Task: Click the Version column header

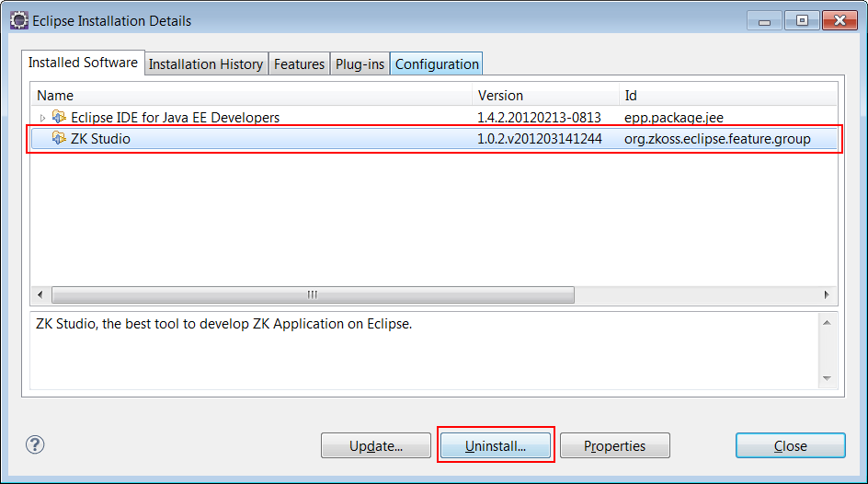Action: (x=545, y=95)
